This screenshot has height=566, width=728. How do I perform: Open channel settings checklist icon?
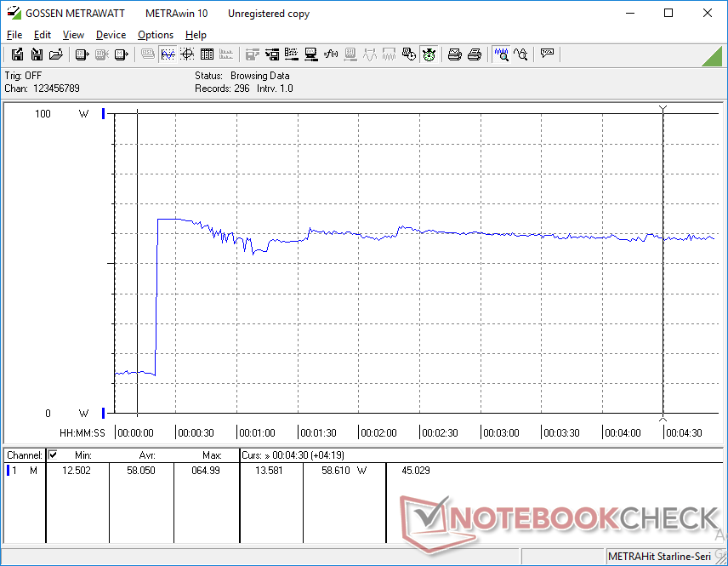292,54
